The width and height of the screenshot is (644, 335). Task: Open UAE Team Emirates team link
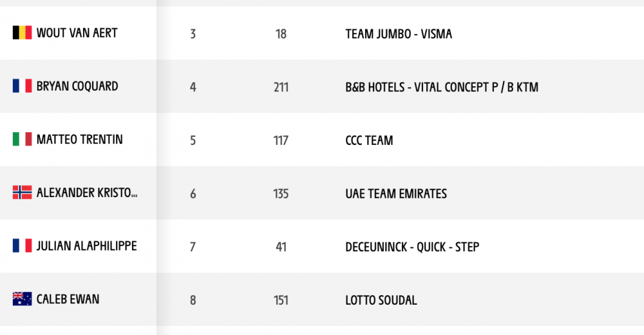(x=396, y=194)
